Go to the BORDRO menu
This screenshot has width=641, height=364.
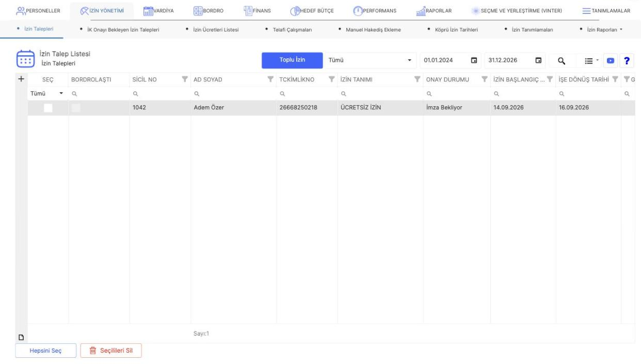[x=208, y=10]
